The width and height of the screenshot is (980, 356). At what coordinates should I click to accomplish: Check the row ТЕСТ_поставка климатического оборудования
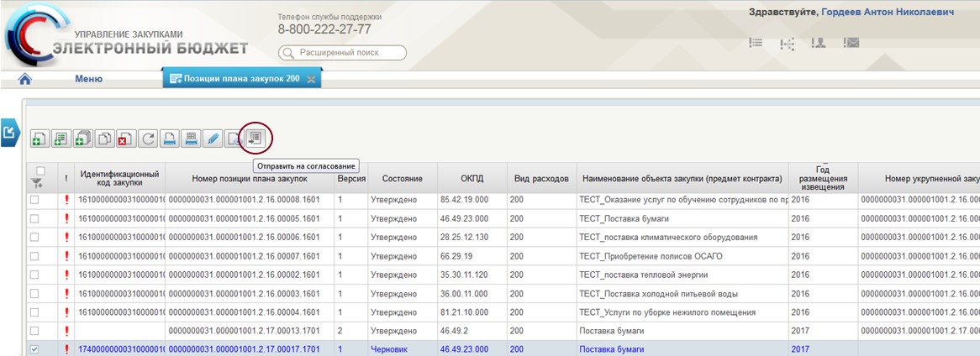(34, 238)
